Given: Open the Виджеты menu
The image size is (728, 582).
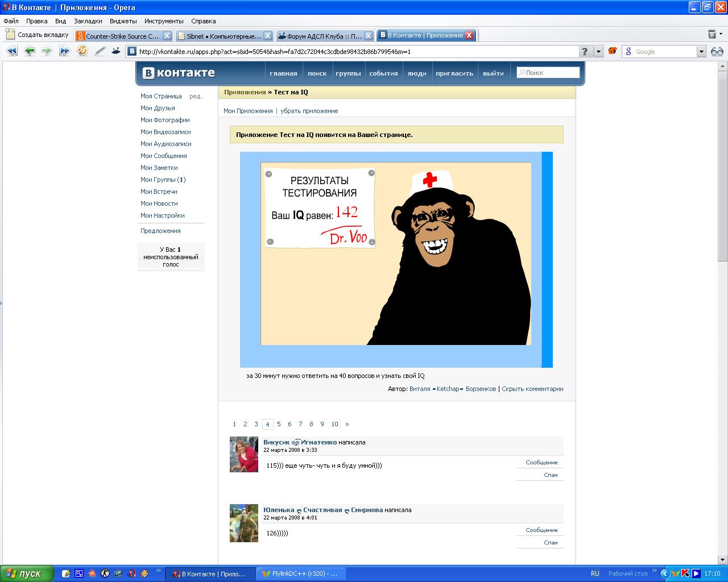Looking at the screenshot, I should click(123, 21).
